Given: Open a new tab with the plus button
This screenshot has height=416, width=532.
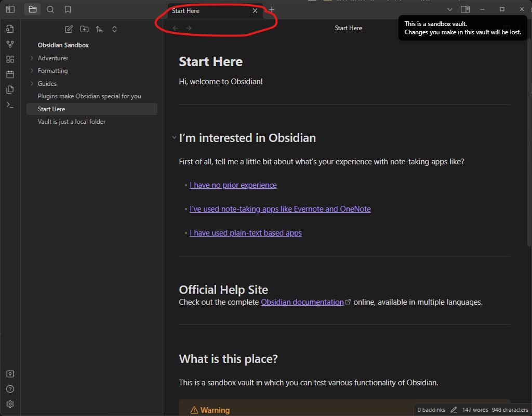Looking at the screenshot, I should point(271,10).
